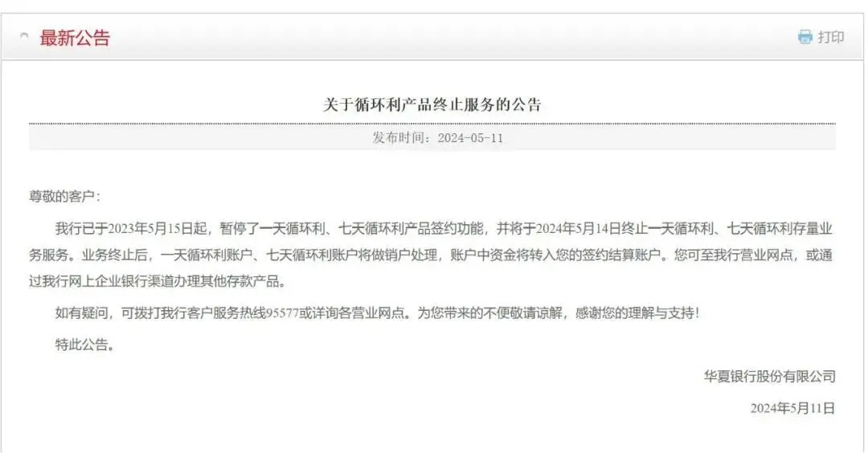Click the dotted separator under the title

432,124
